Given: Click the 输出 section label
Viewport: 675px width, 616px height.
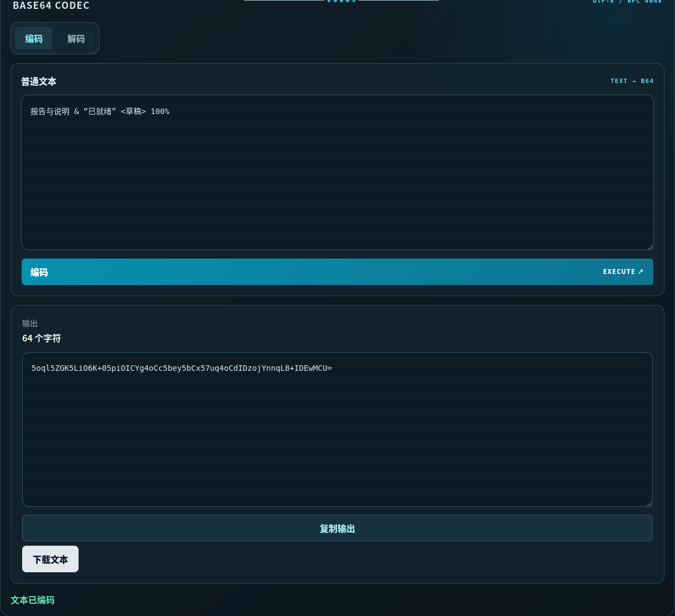Looking at the screenshot, I should [x=30, y=323].
